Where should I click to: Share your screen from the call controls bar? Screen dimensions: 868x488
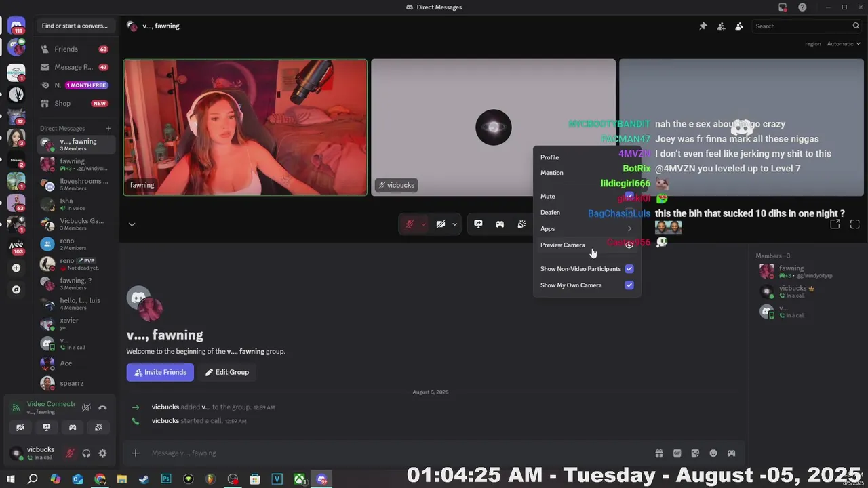pos(478,224)
